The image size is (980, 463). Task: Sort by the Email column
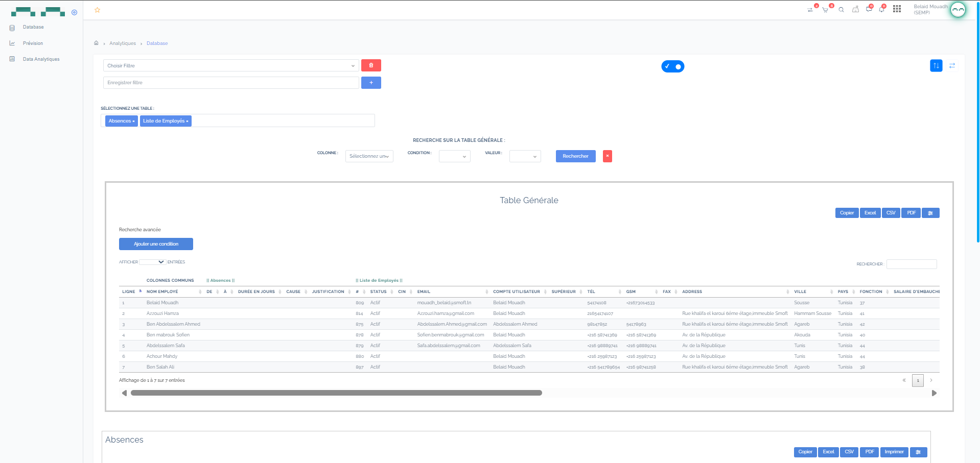pos(452,291)
